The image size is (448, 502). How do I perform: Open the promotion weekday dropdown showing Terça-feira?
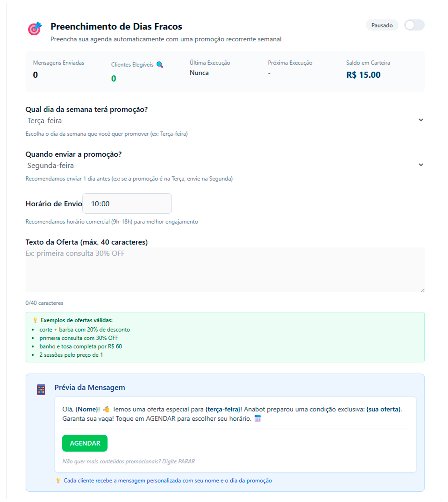coord(222,121)
